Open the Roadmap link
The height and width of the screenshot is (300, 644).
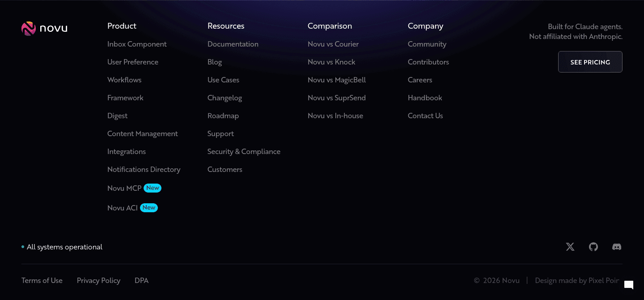223,116
